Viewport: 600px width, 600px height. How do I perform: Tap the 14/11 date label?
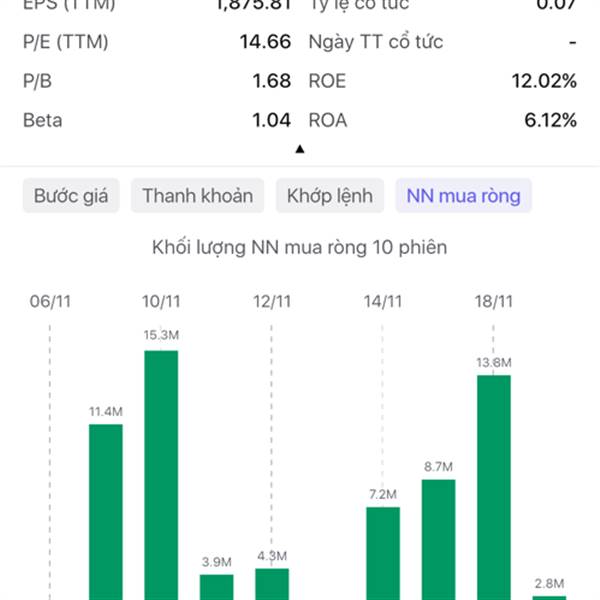(383, 301)
